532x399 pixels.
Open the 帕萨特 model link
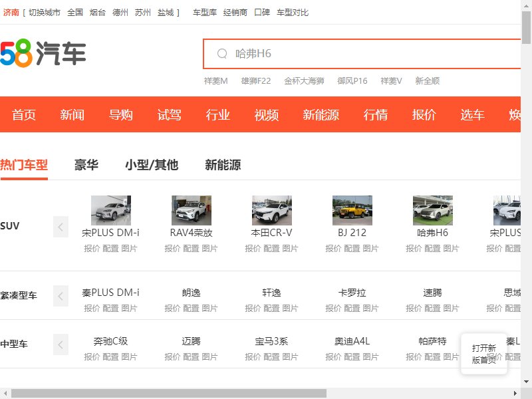pos(433,341)
